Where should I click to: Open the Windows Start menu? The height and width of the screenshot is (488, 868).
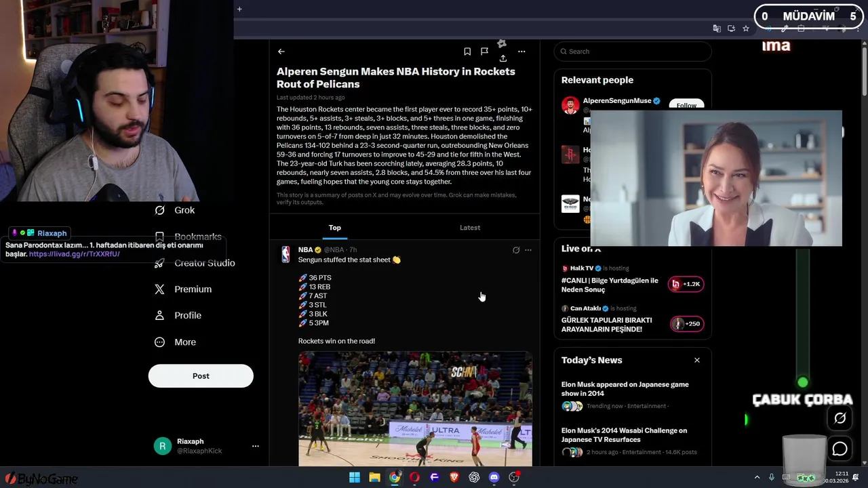coord(355,477)
